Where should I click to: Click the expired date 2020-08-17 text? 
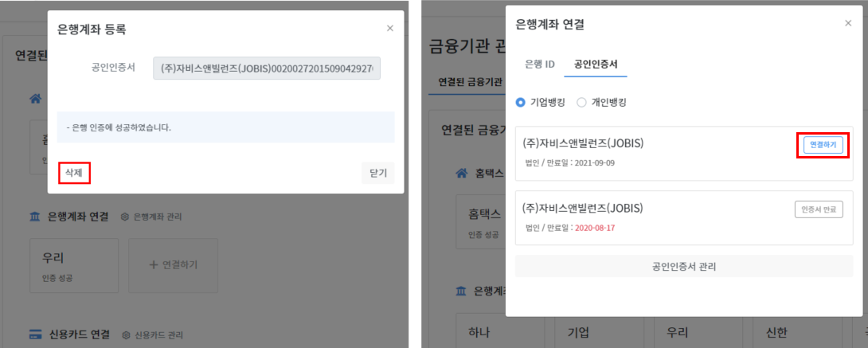point(595,228)
